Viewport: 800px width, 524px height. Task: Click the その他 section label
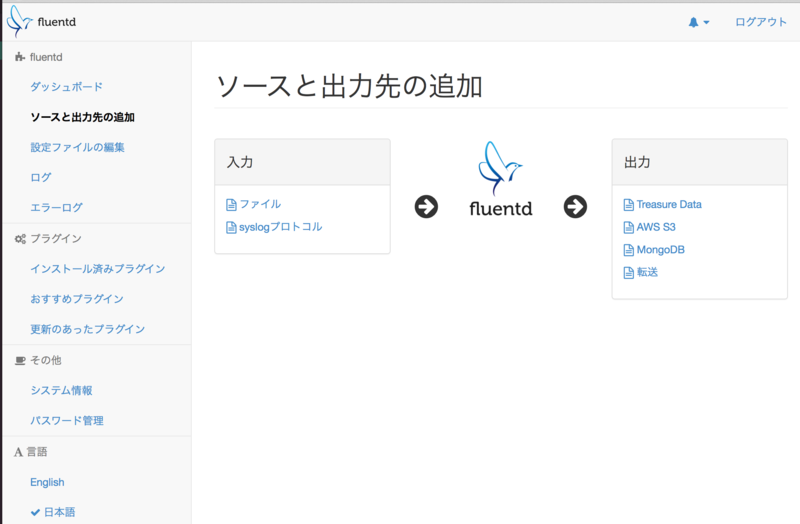point(45,360)
